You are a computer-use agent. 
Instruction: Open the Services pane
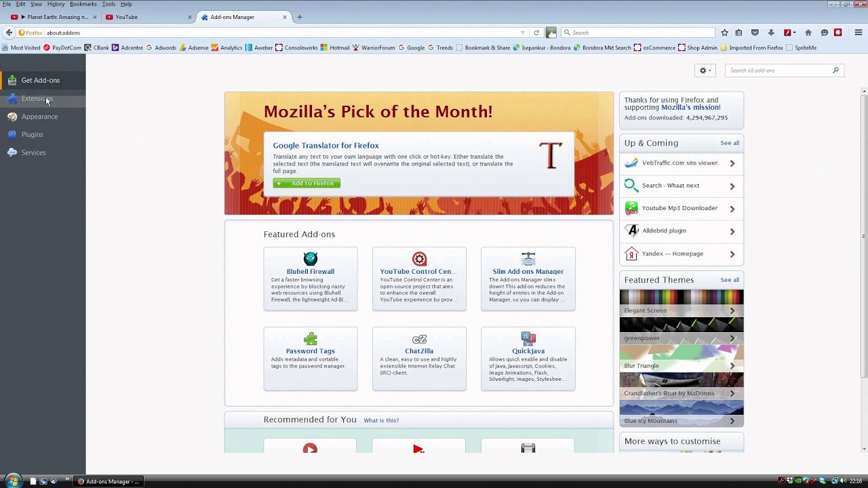[43, 152]
